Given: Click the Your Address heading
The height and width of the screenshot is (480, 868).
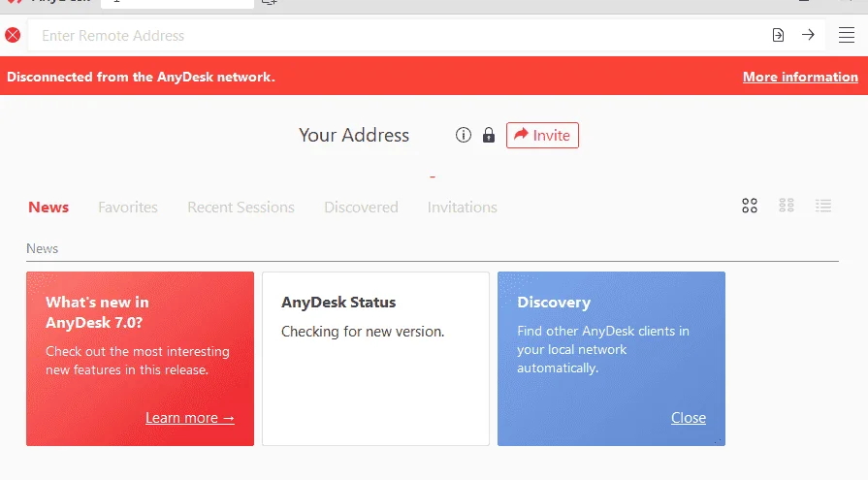Looking at the screenshot, I should [x=354, y=135].
